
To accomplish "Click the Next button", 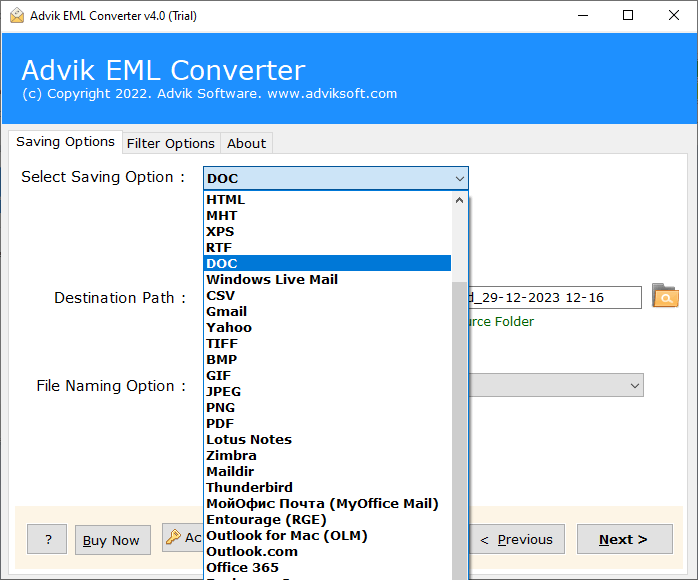I will [x=625, y=539].
